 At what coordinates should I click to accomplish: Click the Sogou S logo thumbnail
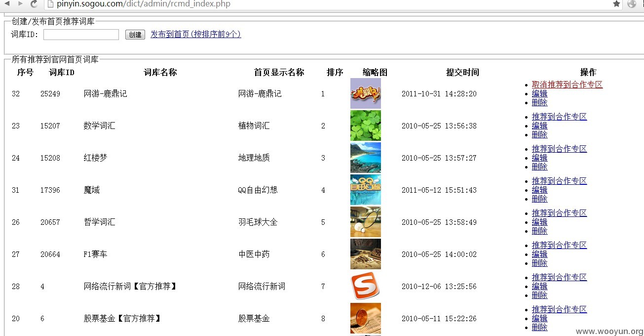[366, 286]
